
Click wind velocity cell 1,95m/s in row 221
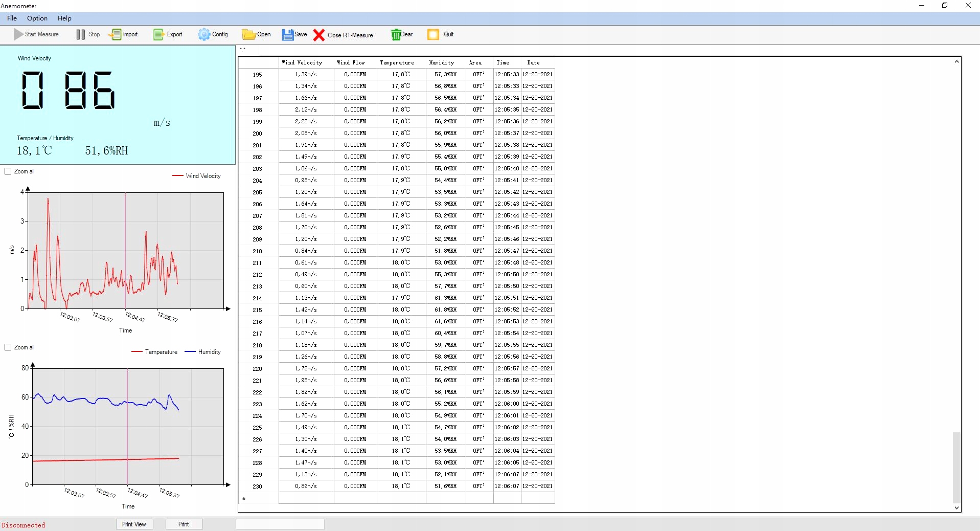click(x=306, y=381)
